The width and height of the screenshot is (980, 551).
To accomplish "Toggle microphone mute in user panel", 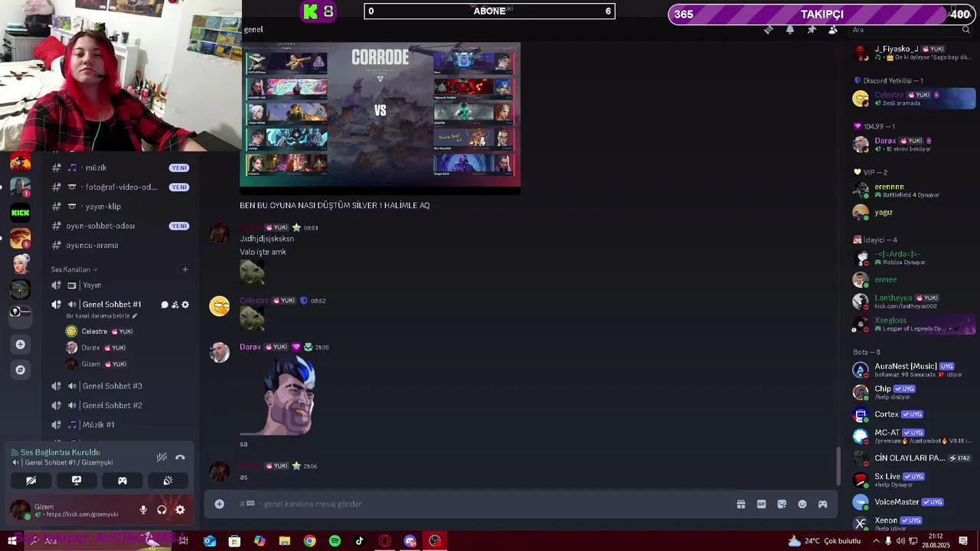I will [x=143, y=510].
